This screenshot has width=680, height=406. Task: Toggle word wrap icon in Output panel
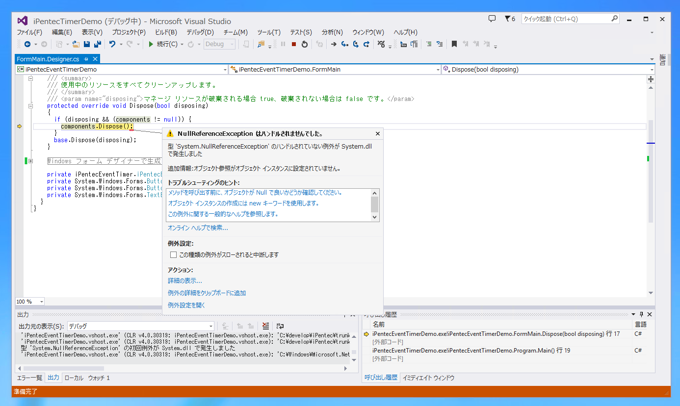pyautogui.click(x=280, y=326)
